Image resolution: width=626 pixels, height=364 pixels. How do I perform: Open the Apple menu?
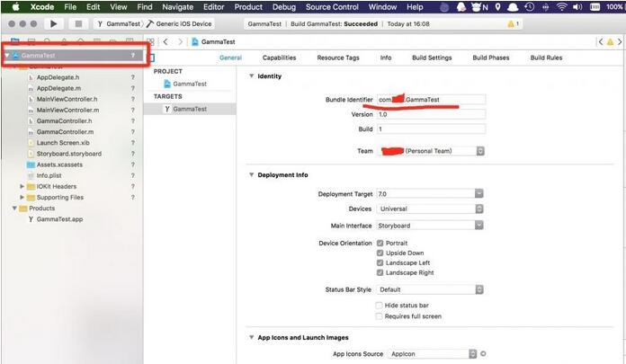click(x=15, y=7)
